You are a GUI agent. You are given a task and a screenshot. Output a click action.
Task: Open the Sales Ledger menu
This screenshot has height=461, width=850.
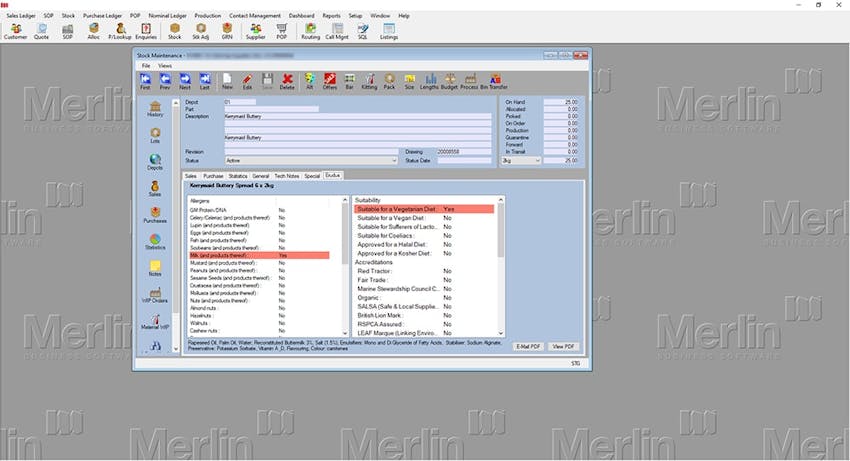click(21, 16)
